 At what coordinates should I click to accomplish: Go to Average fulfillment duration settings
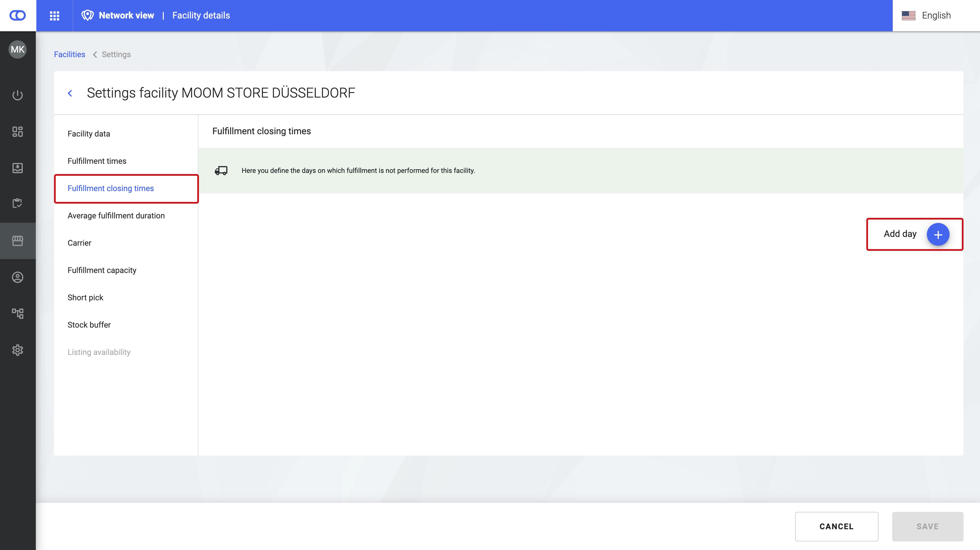[x=116, y=216]
